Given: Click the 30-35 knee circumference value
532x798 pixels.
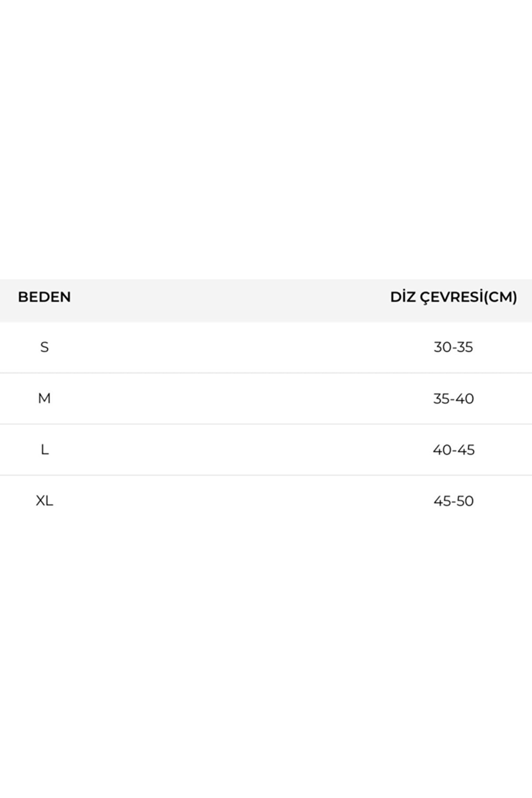Looking at the screenshot, I should (x=453, y=347).
